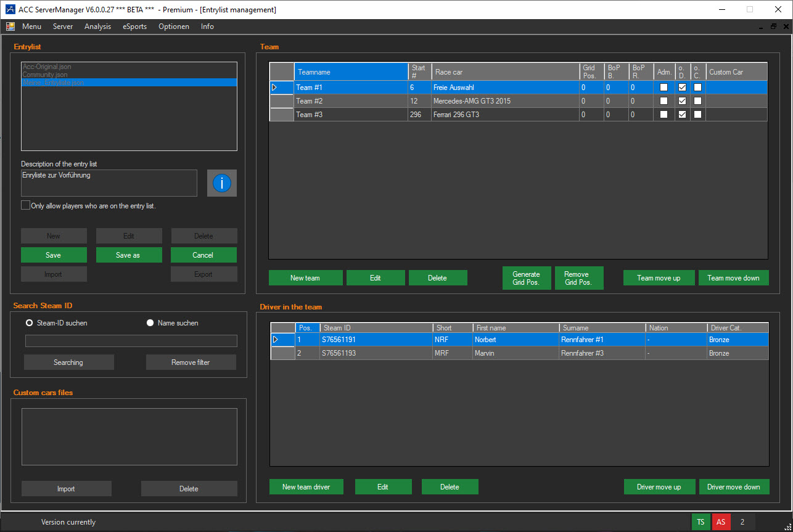The image size is (793, 532).
Task: Expand the Analysis menu
Action: 97,27
